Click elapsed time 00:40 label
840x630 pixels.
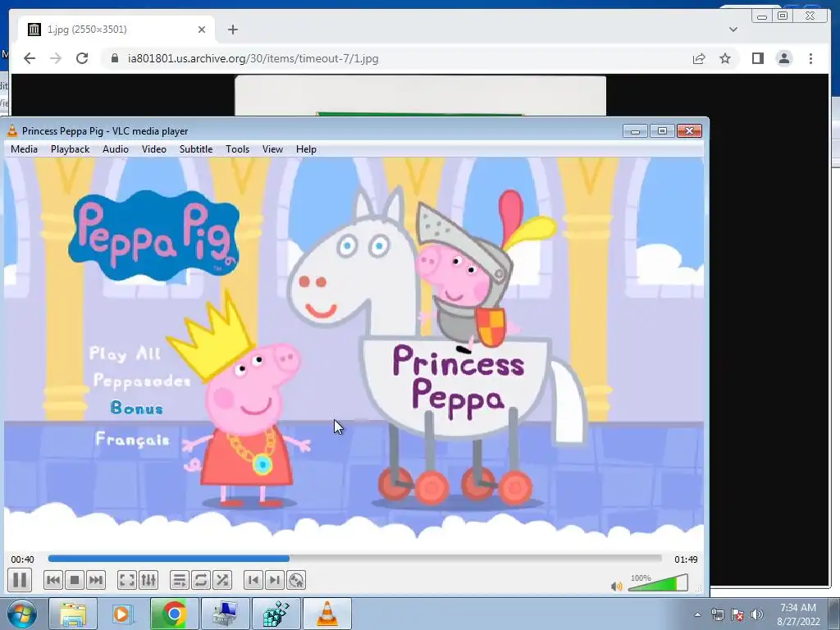[22, 559]
